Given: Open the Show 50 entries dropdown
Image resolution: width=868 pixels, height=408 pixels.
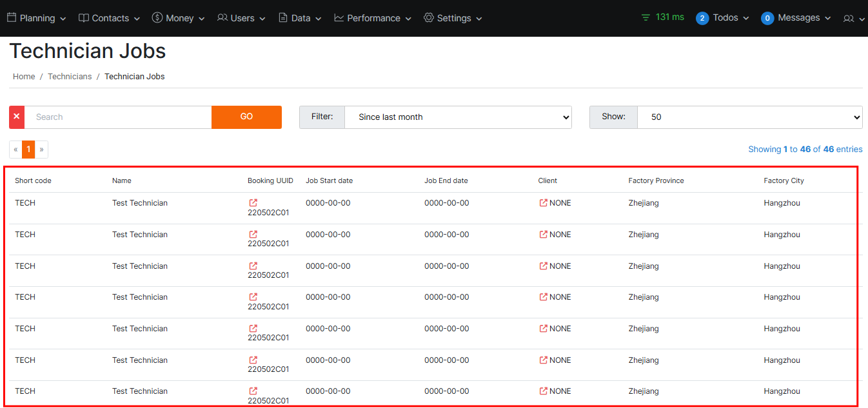Looking at the screenshot, I should (749, 117).
